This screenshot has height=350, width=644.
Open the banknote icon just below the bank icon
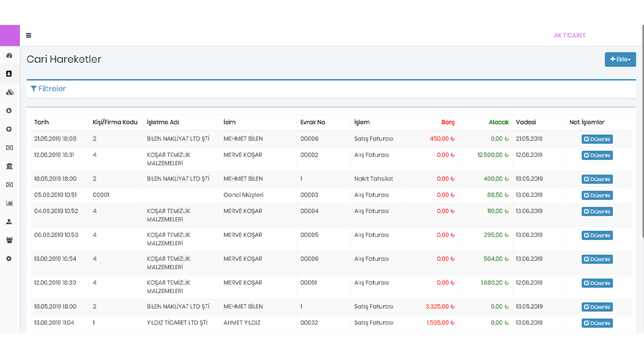pos(9,184)
